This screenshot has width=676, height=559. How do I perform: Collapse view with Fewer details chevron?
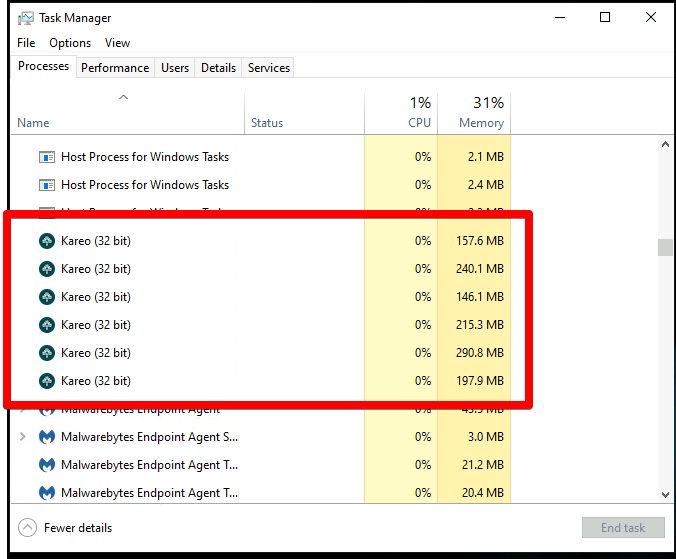pyautogui.click(x=28, y=528)
